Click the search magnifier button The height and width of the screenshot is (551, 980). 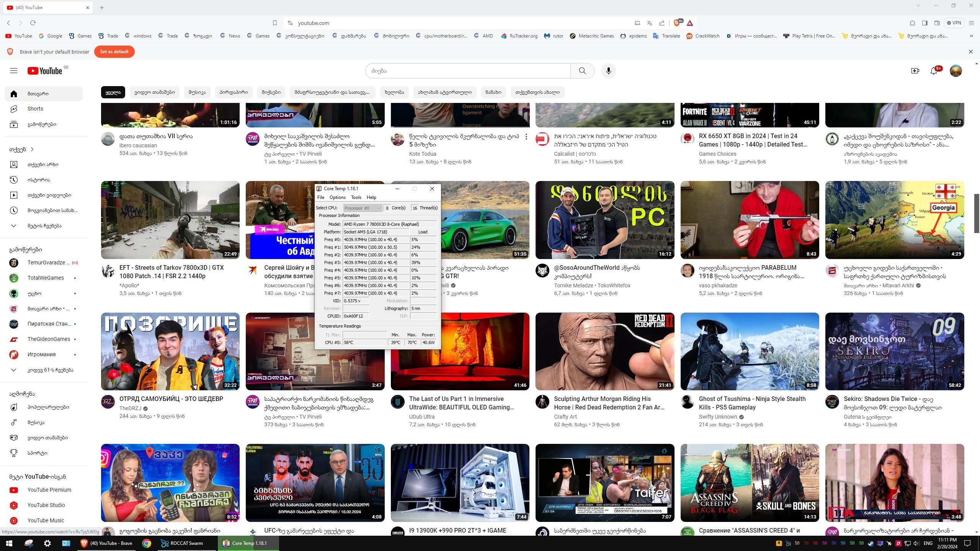click(582, 71)
